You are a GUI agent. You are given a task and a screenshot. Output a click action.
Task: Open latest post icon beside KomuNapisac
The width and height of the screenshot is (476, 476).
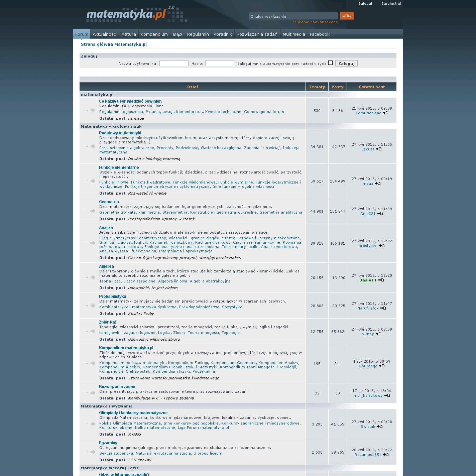[x=385, y=113]
